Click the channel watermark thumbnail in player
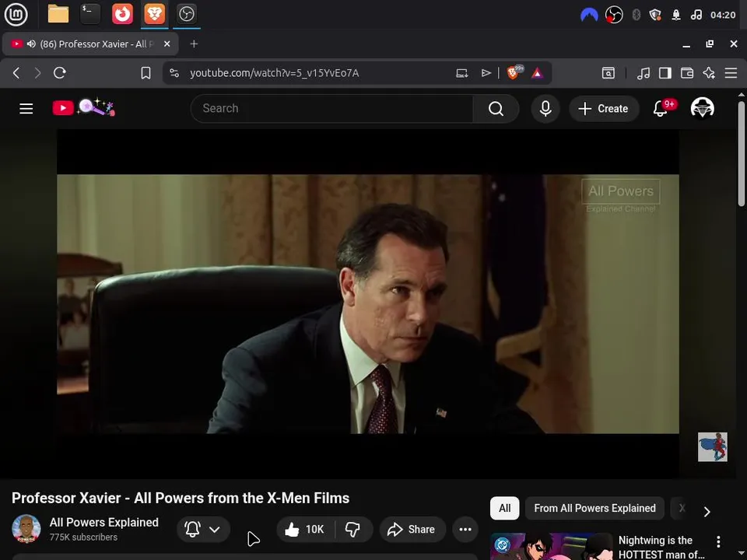747x560 pixels. [x=712, y=446]
